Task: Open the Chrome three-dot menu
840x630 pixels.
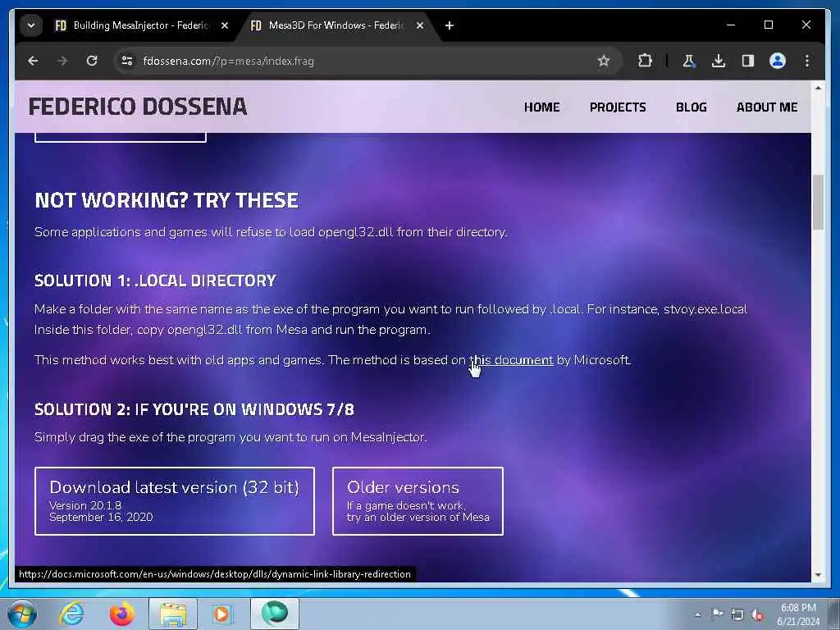Action: [807, 61]
